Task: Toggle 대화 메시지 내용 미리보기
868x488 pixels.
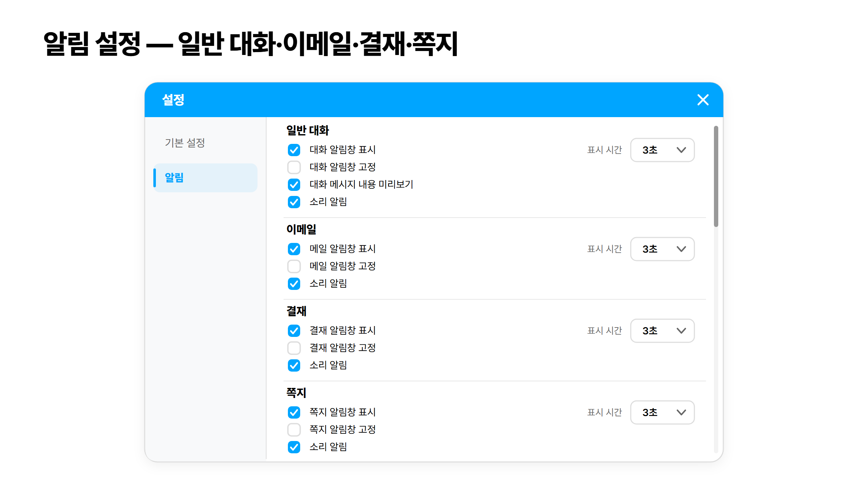Action: click(294, 184)
